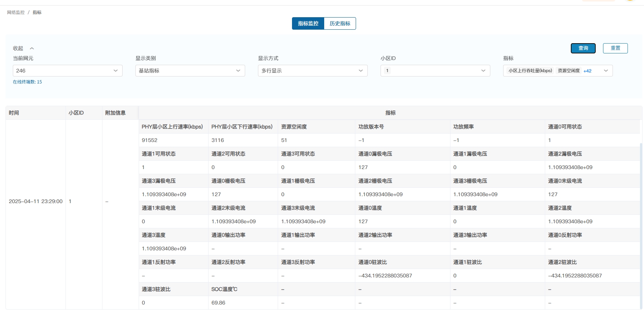Select the 功放版本号 label cell

402,127
